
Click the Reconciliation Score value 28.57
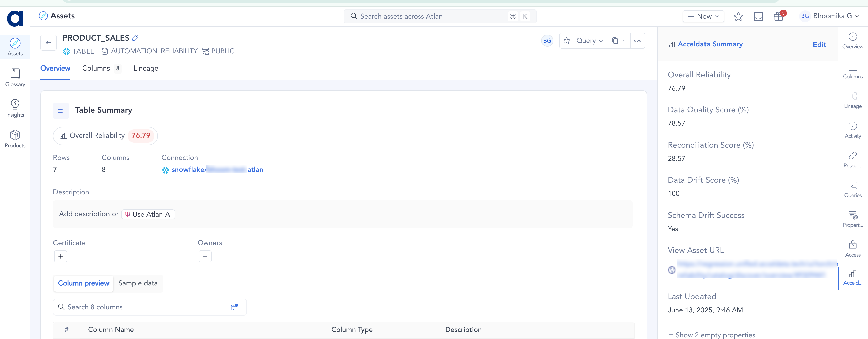676,158
